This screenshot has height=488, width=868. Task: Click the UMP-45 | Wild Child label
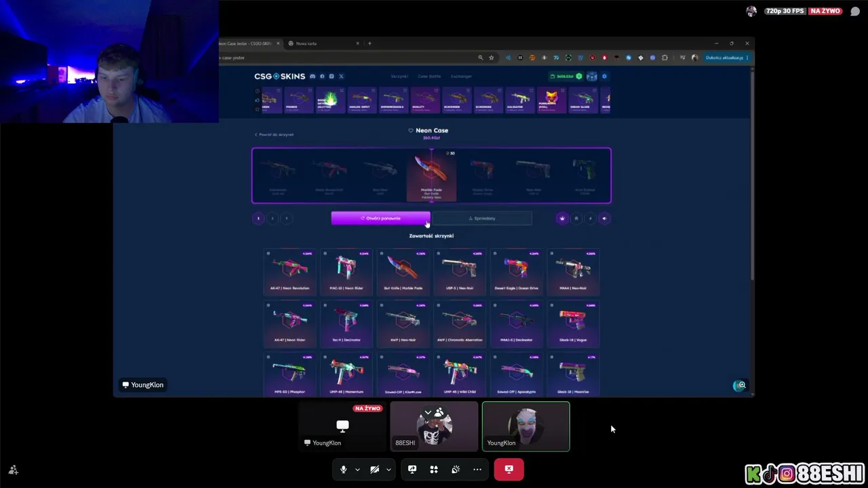[460, 392]
